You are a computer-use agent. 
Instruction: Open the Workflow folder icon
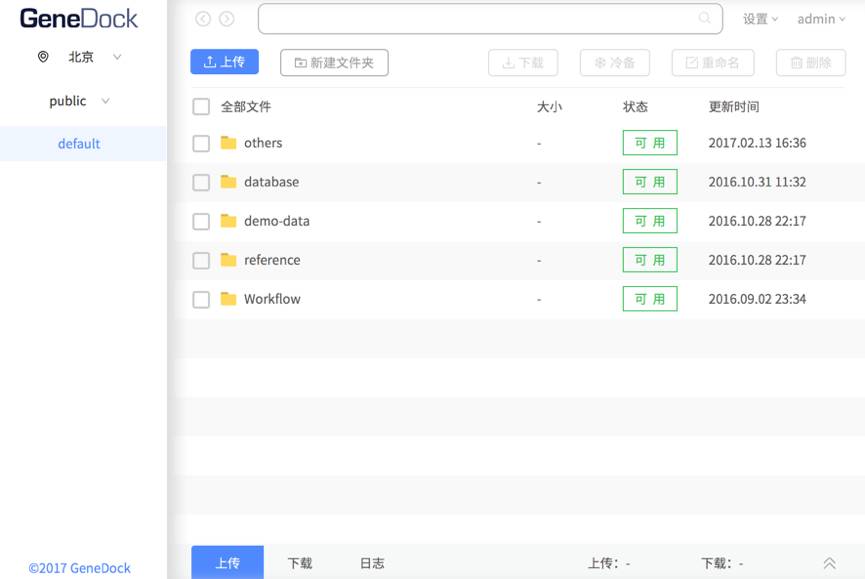(229, 299)
